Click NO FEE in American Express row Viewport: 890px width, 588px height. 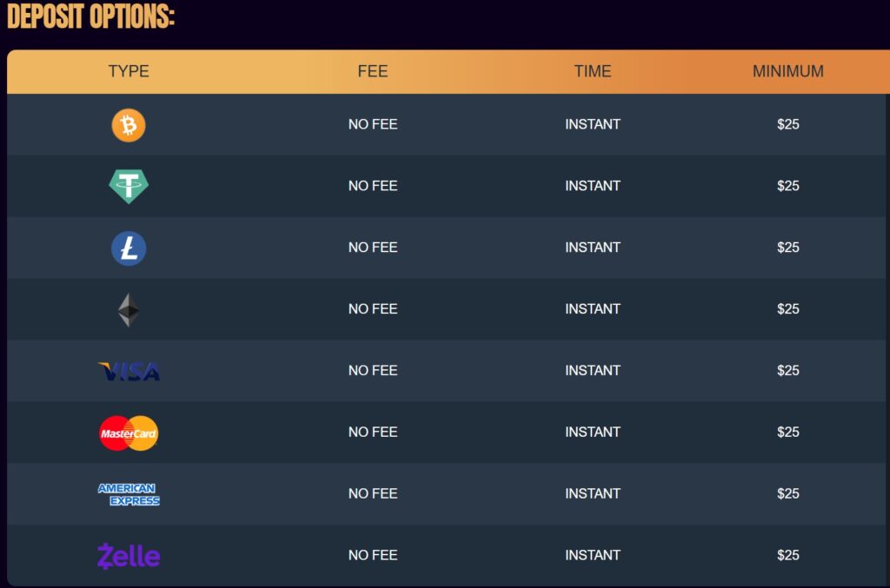tap(373, 493)
